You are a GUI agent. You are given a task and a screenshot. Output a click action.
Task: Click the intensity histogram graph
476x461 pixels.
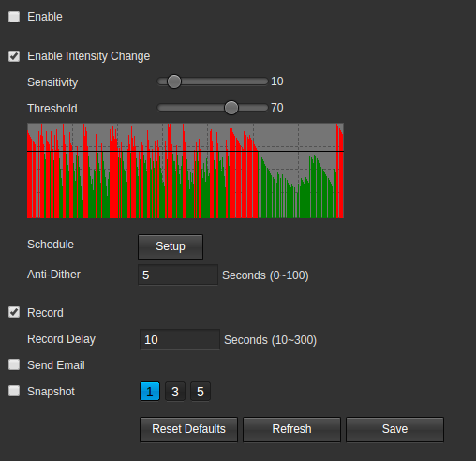pos(186,171)
